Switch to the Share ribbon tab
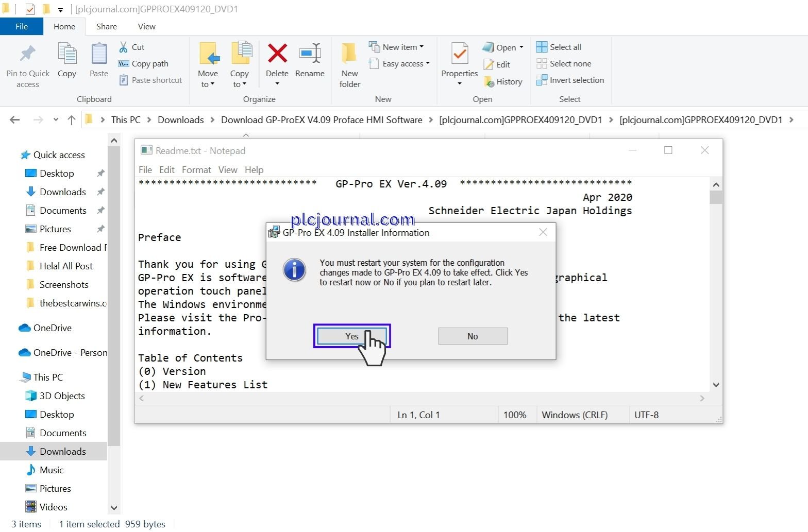This screenshot has height=532, width=808. click(107, 27)
